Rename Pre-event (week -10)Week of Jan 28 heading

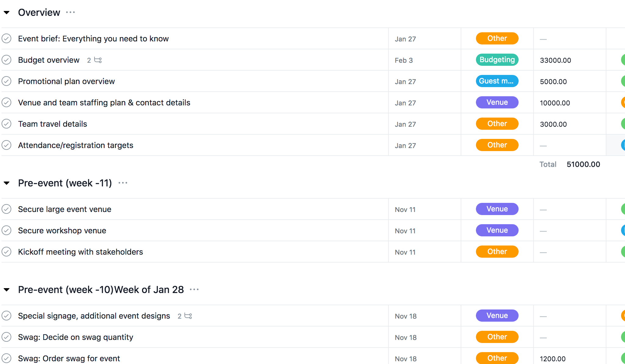101,290
